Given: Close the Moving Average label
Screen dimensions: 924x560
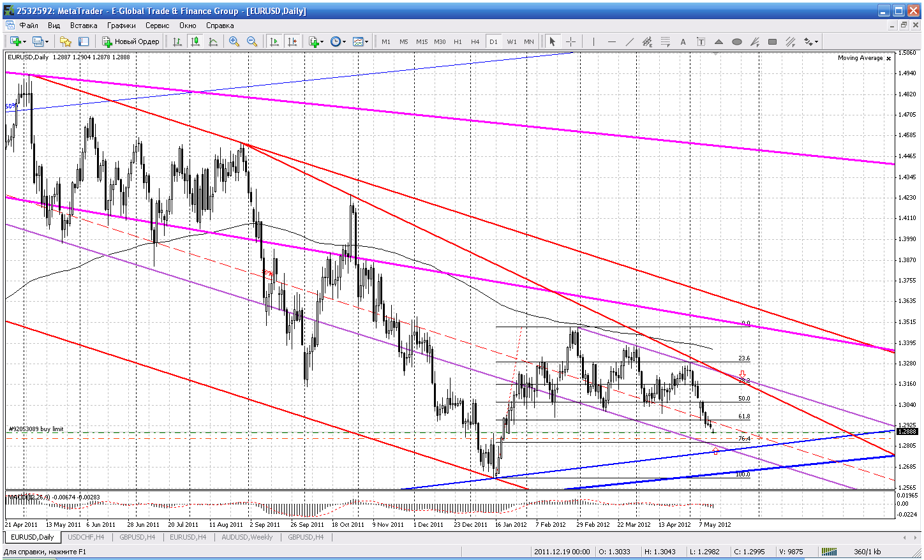Looking at the screenshot, I should click(889, 58).
